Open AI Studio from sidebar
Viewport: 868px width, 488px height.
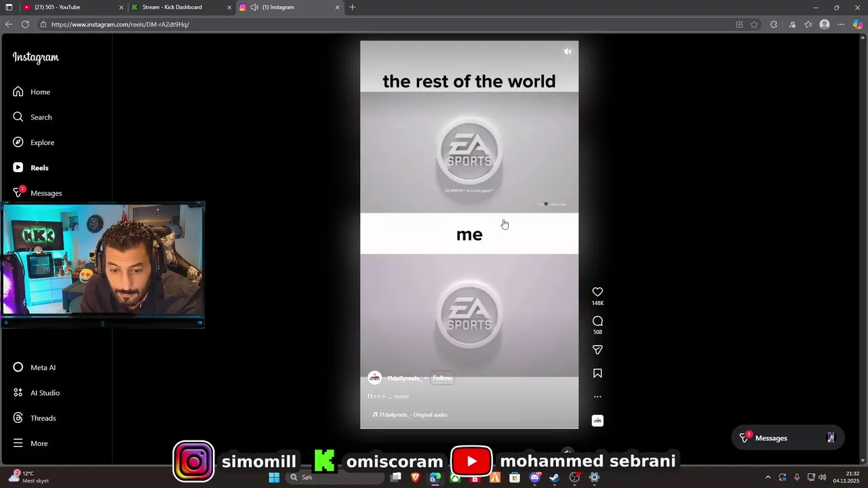(36, 392)
